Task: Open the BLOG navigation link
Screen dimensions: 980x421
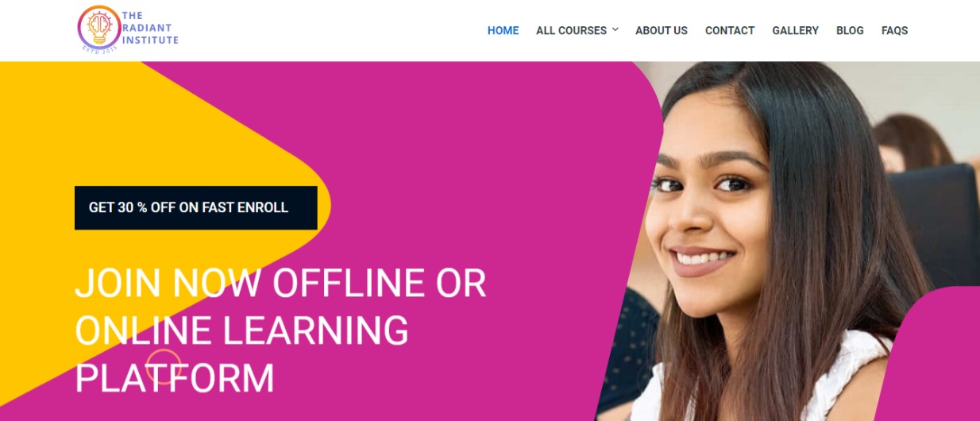Action: click(x=850, y=30)
